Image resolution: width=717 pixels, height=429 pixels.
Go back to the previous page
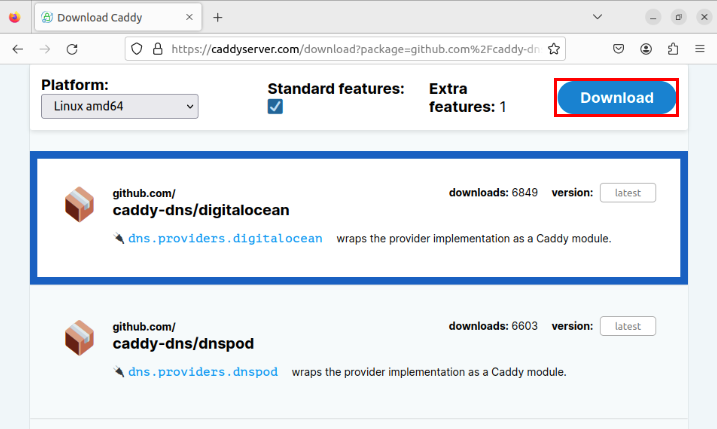pyautogui.click(x=18, y=49)
